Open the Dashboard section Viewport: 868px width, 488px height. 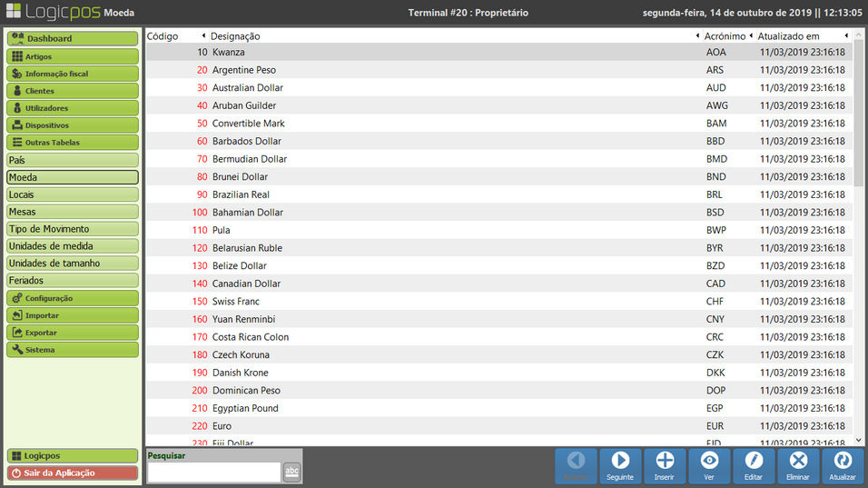[x=73, y=39]
